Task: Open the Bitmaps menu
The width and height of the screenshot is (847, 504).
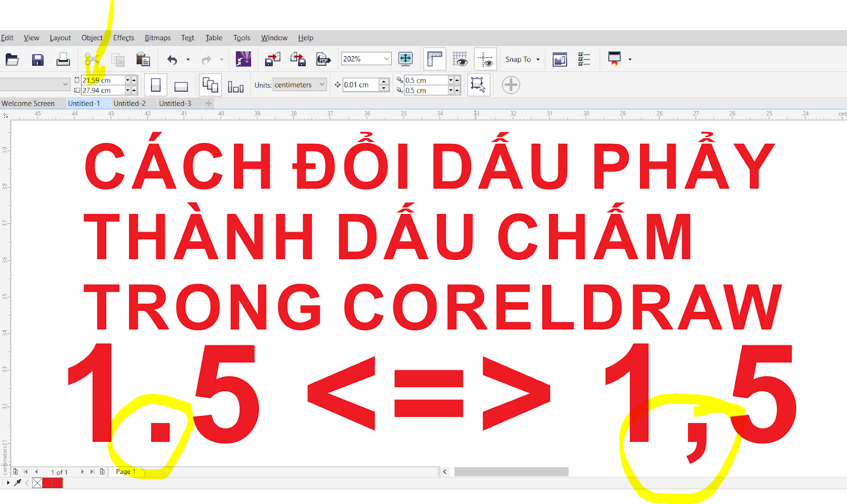Action: tap(157, 38)
